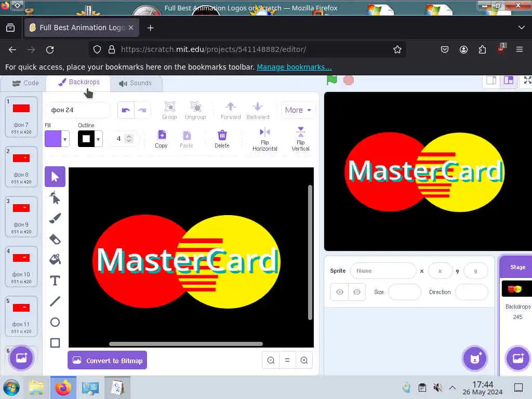
Task: Select the Text tool
Action: coord(55,281)
